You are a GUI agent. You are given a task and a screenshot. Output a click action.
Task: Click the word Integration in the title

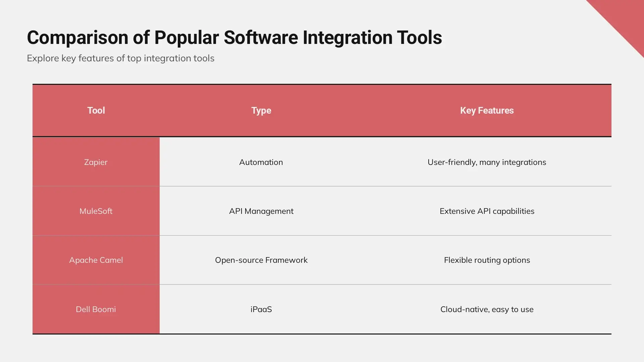[x=347, y=38]
